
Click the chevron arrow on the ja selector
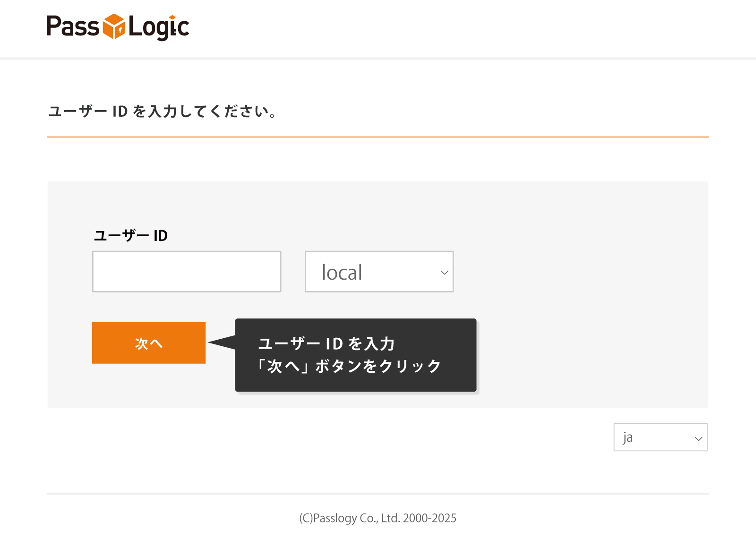click(x=698, y=438)
